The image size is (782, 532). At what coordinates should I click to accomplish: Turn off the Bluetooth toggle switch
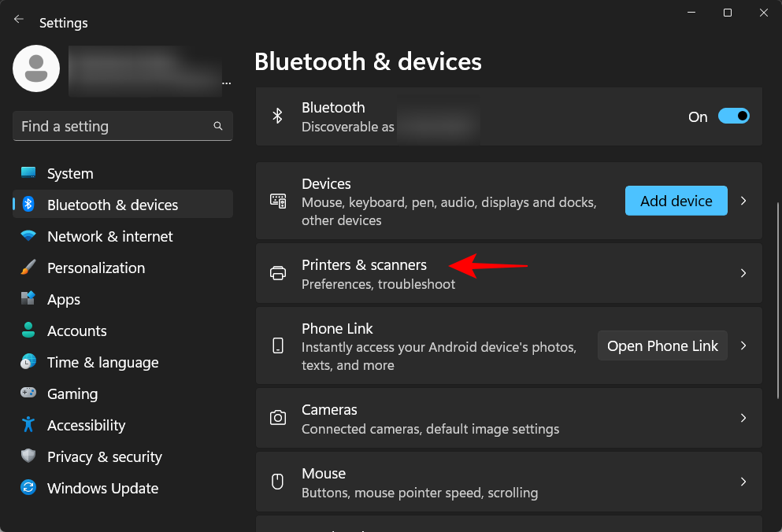coord(733,116)
